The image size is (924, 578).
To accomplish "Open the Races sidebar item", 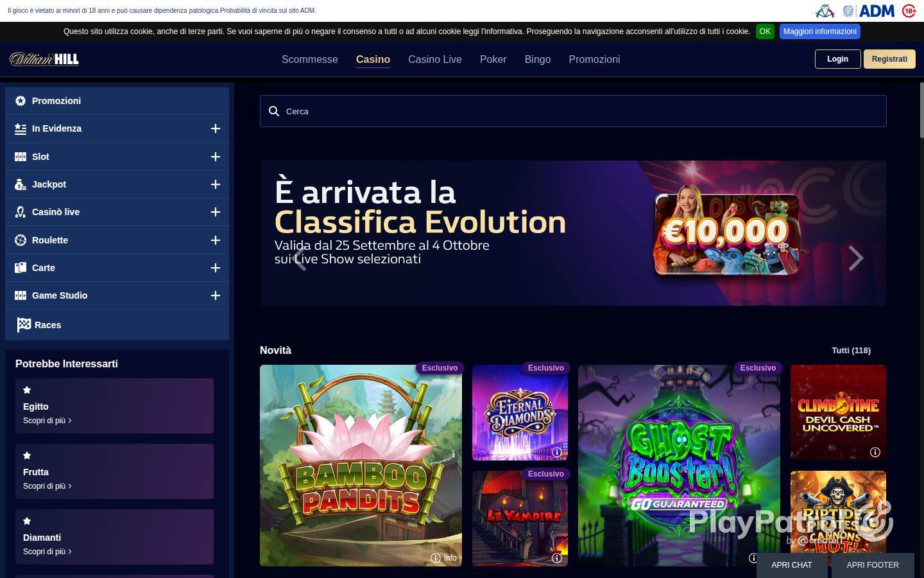I will tap(117, 325).
